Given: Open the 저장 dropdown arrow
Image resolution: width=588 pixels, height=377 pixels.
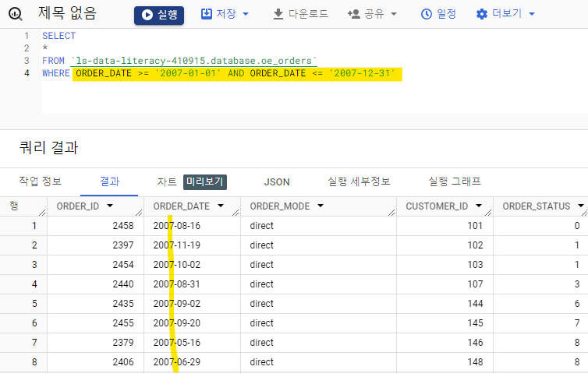Looking at the screenshot, I should [x=246, y=14].
